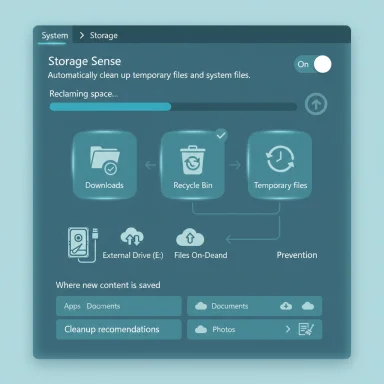This screenshot has width=384, height=384.
Task: Go to the System breadcrumb tab
Action: [x=55, y=35]
